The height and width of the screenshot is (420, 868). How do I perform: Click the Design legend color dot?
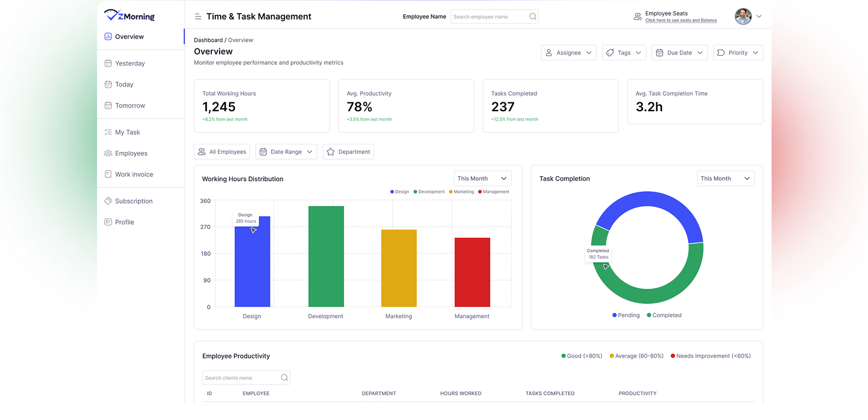392,192
